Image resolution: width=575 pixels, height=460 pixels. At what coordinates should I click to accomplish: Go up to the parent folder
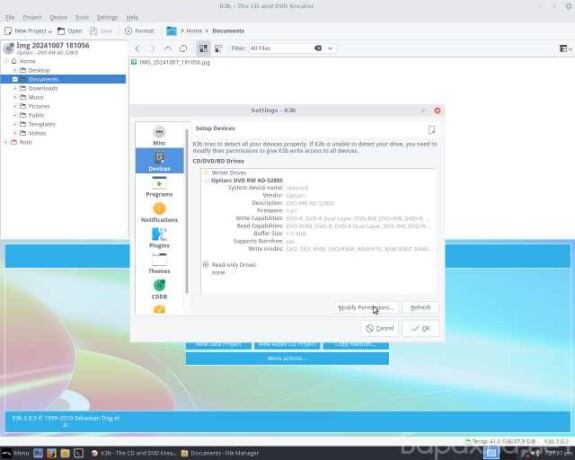click(168, 48)
